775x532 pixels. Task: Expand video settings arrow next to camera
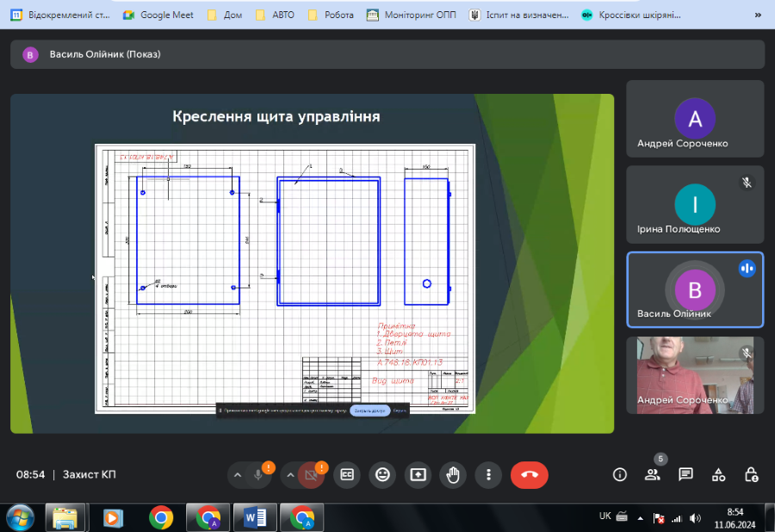click(290, 474)
